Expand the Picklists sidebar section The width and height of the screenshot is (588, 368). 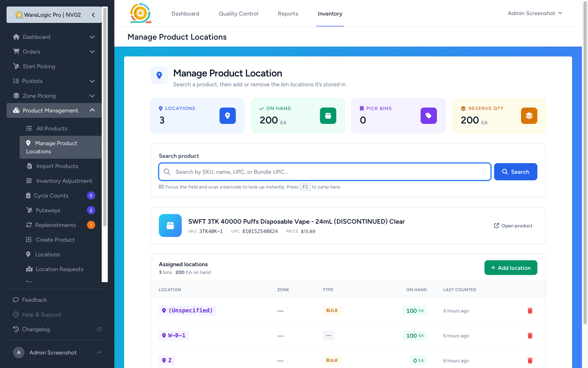(92, 81)
